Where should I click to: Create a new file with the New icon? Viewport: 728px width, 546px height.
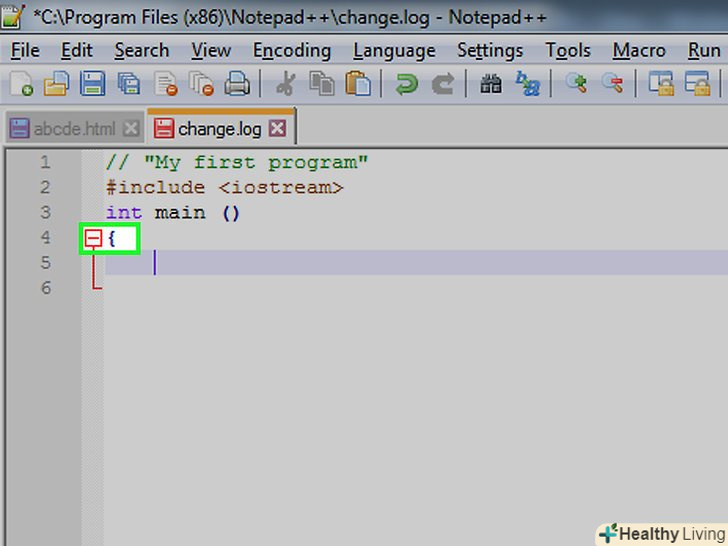[21, 84]
